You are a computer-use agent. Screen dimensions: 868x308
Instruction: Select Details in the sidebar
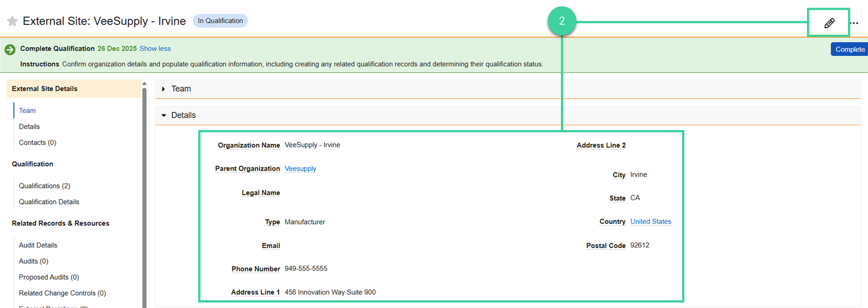click(x=29, y=126)
